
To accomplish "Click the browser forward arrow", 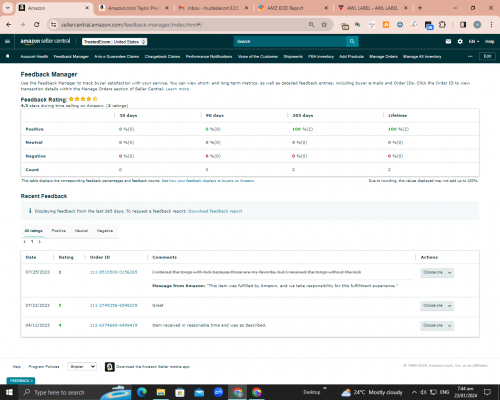I will 22,25.
